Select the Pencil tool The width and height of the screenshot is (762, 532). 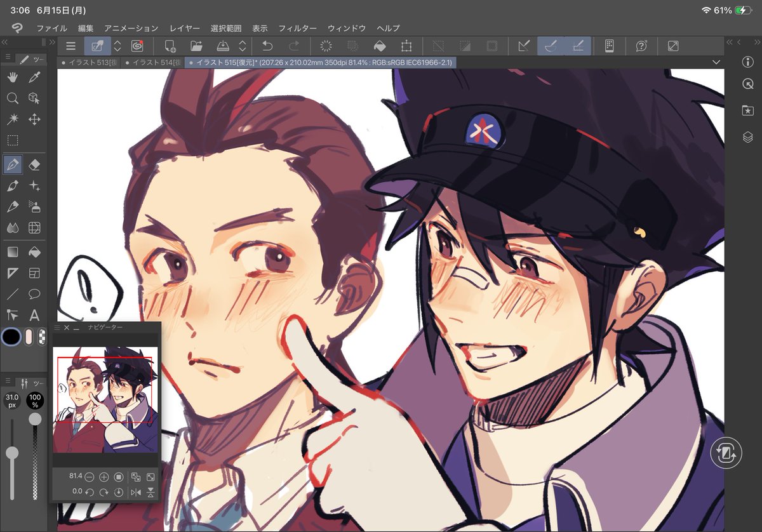tap(12, 207)
